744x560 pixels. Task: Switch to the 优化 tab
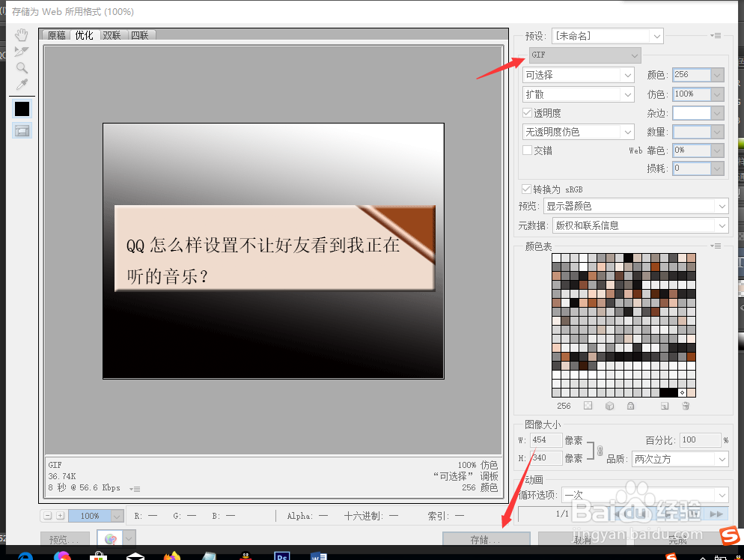click(84, 35)
